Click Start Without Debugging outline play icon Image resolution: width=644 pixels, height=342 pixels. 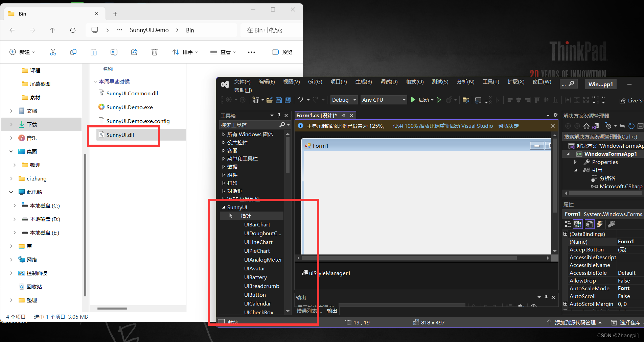pos(439,100)
